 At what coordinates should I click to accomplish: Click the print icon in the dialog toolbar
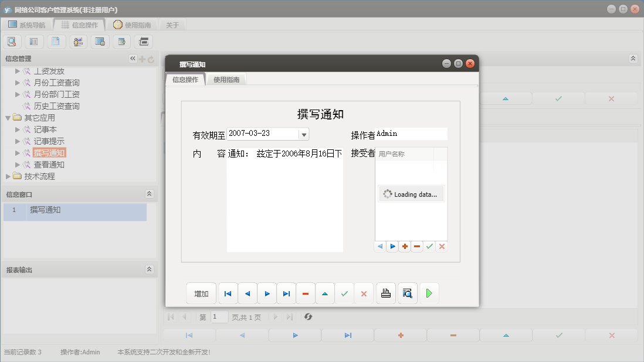[386, 293]
